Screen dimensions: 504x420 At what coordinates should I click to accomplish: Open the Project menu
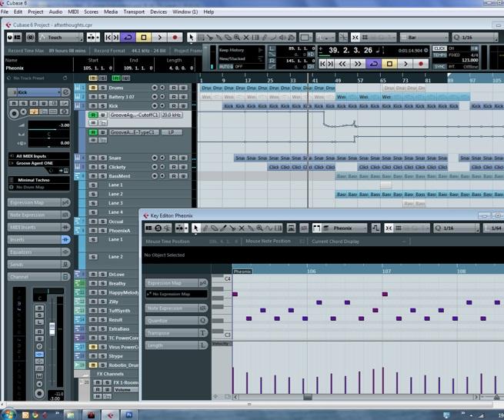[35, 12]
